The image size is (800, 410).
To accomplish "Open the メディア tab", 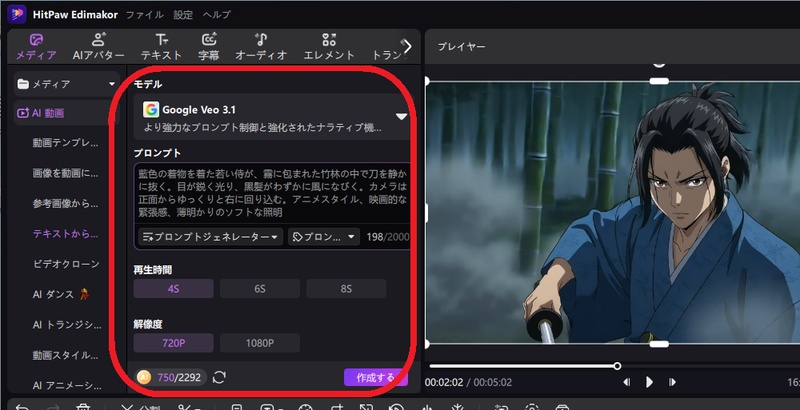I will (36, 47).
